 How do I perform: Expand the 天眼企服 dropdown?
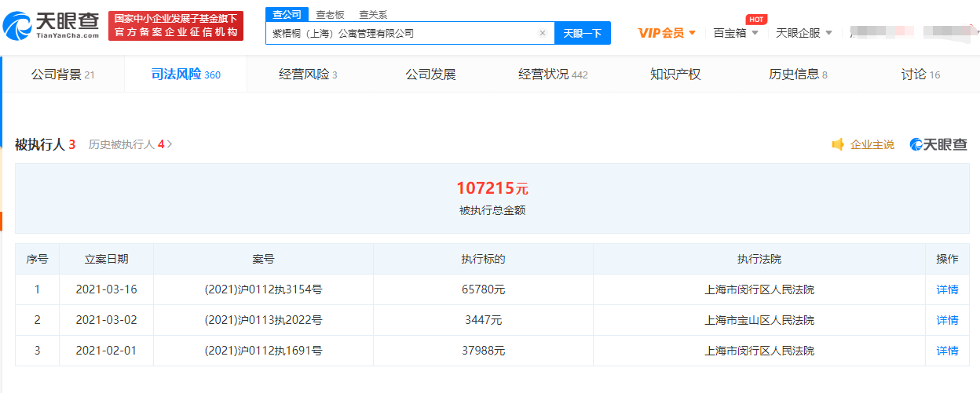coord(804,33)
